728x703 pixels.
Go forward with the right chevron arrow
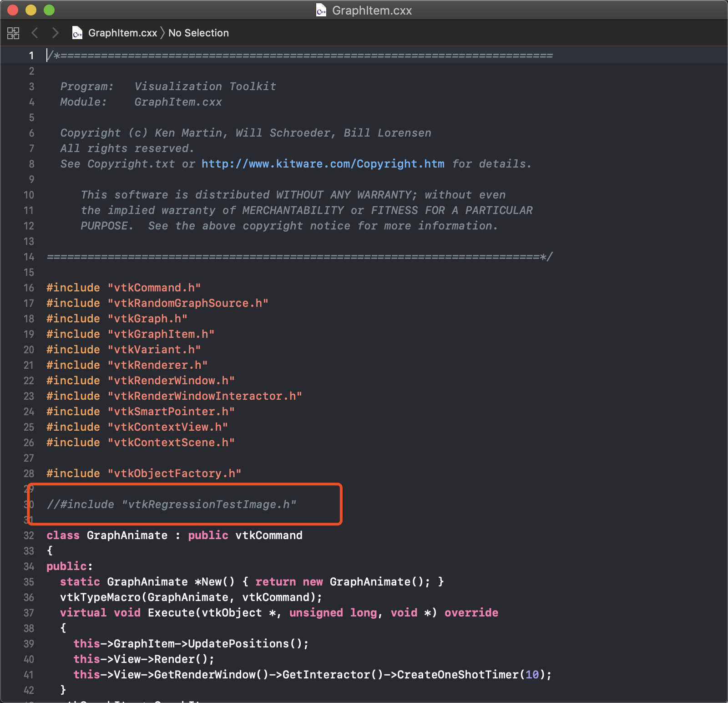(56, 33)
